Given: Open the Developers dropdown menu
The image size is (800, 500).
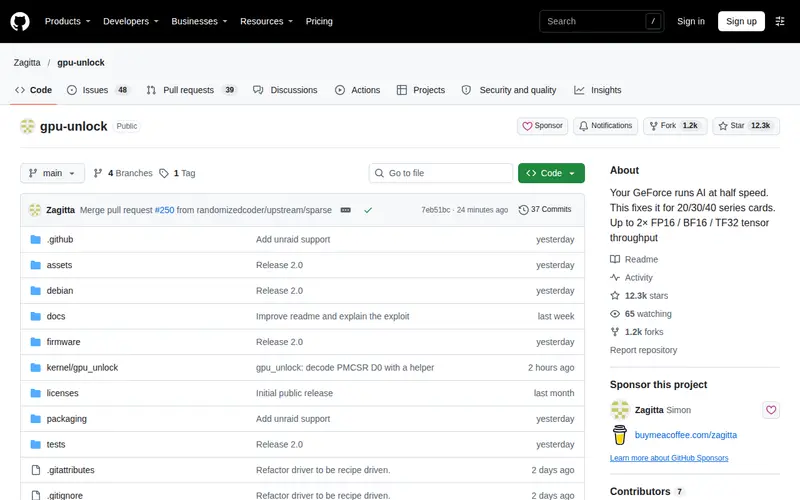Looking at the screenshot, I should [131, 21].
